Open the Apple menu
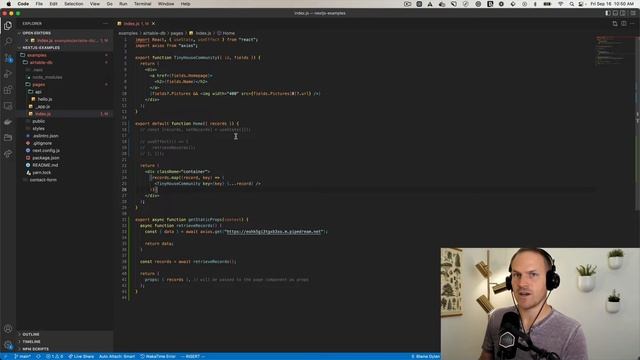640x360 pixels. 9,4
